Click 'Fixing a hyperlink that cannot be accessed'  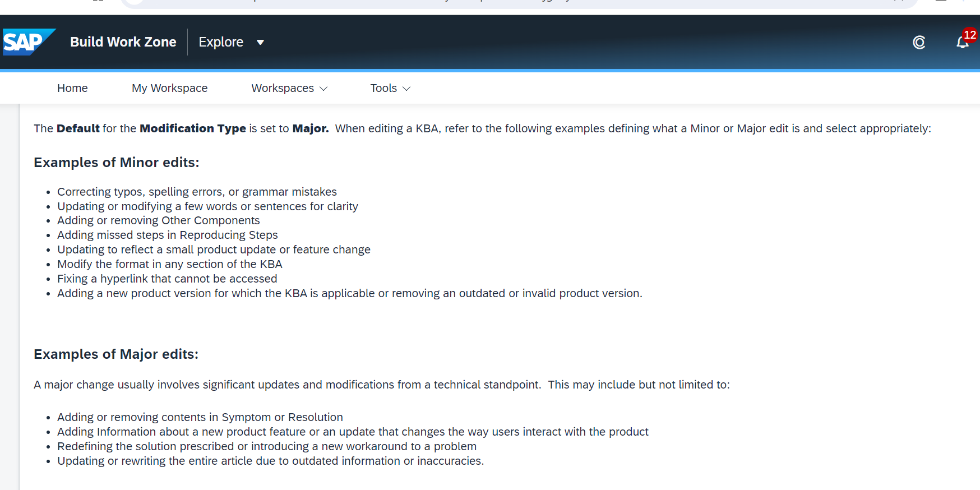click(167, 279)
